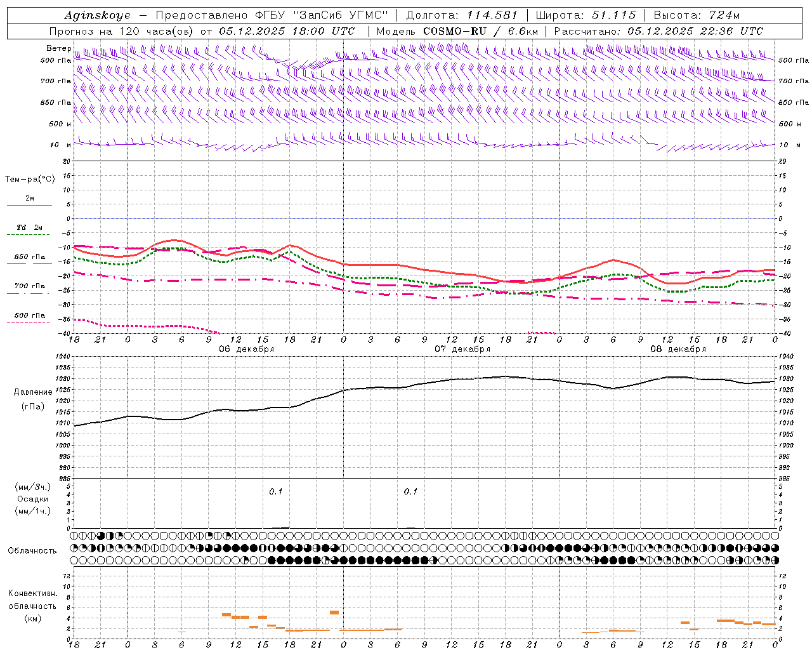Select the 500 м wind level label on the left
This screenshot has width=812, height=650.
(x=60, y=124)
